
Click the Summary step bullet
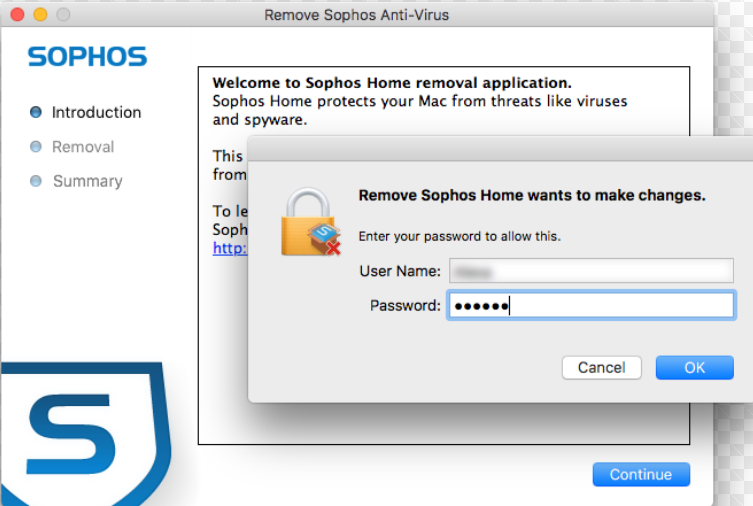(36, 181)
